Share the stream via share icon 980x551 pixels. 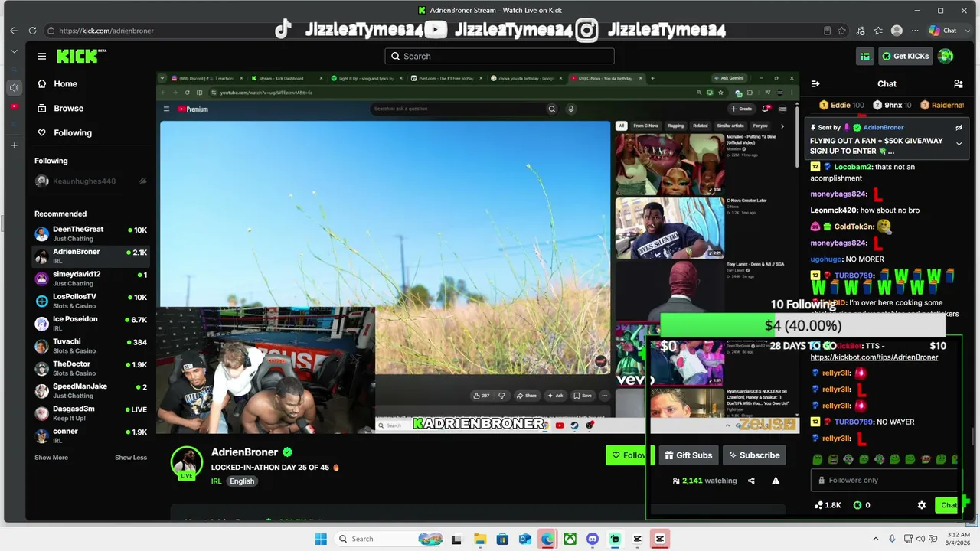(x=751, y=481)
